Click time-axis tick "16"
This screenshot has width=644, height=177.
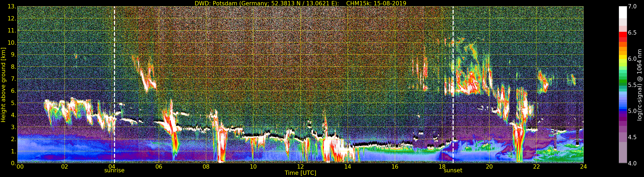(395, 166)
